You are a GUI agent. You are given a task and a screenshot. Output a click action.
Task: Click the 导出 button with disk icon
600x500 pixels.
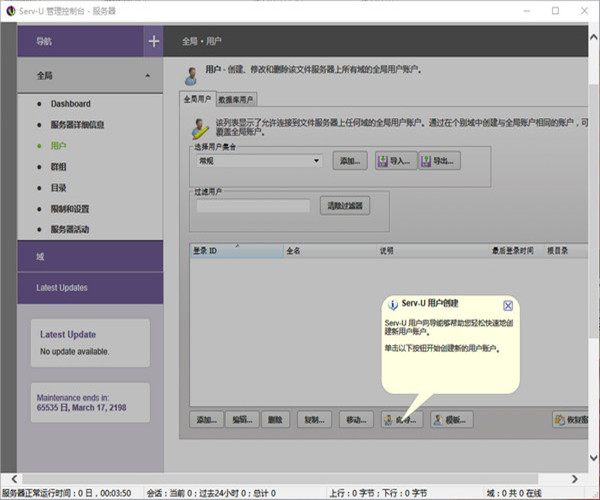point(439,160)
